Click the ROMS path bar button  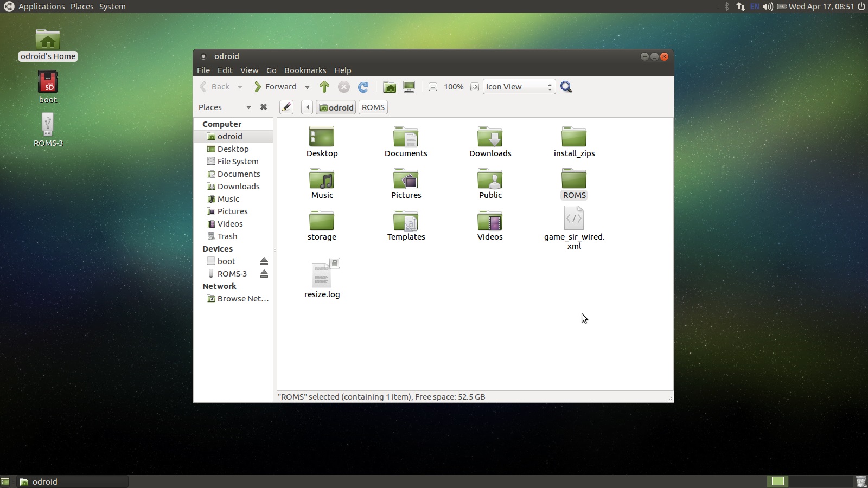[x=373, y=107]
